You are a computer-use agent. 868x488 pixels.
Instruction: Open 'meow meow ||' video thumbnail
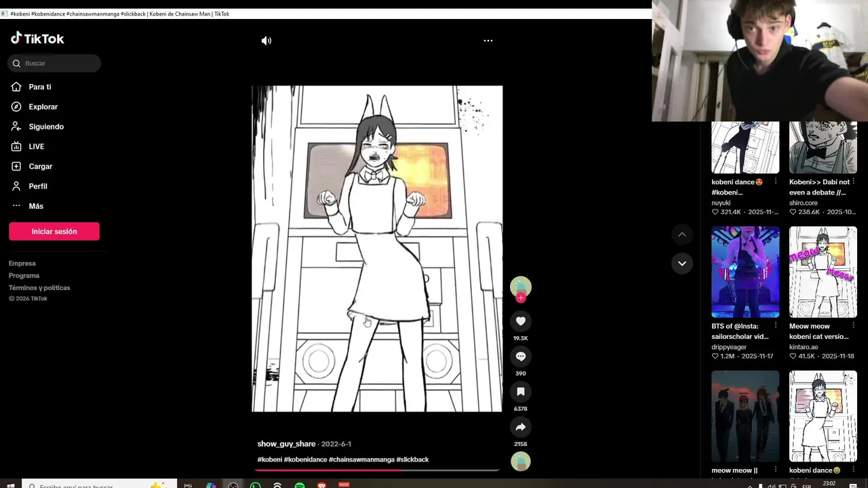(745, 416)
